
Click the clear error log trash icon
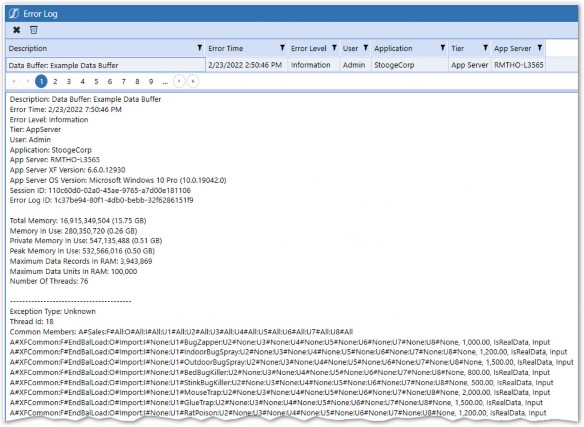(x=34, y=30)
